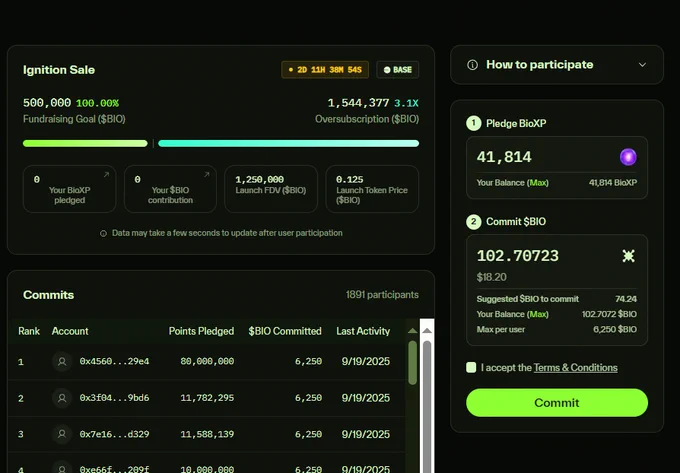Viewport: 680px width, 473px height.
Task: Click the info icon beside How to participate
Action: click(472, 65)
